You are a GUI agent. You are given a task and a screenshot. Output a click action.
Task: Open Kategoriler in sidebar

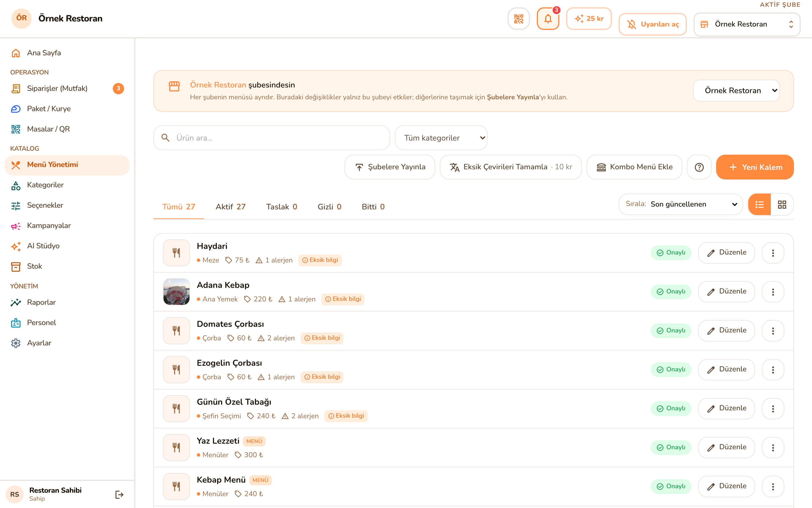pyautogui.click(x=67, y=185)
